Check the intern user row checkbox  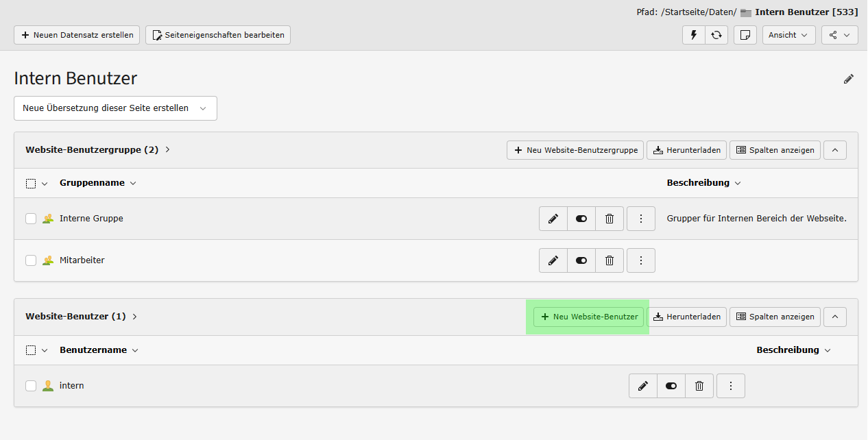(31, 386)
